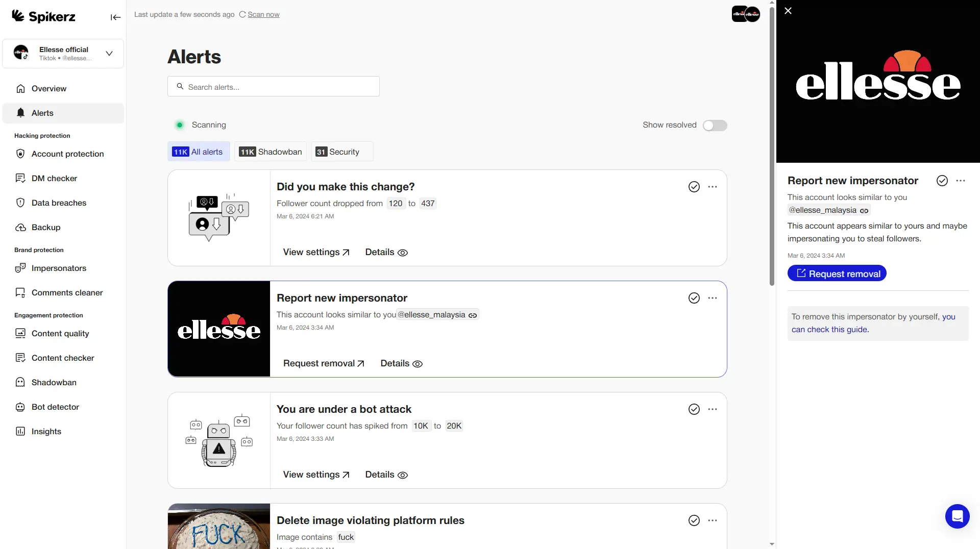
Task: Click the main page scrollbar
Action: coord(772,145)
